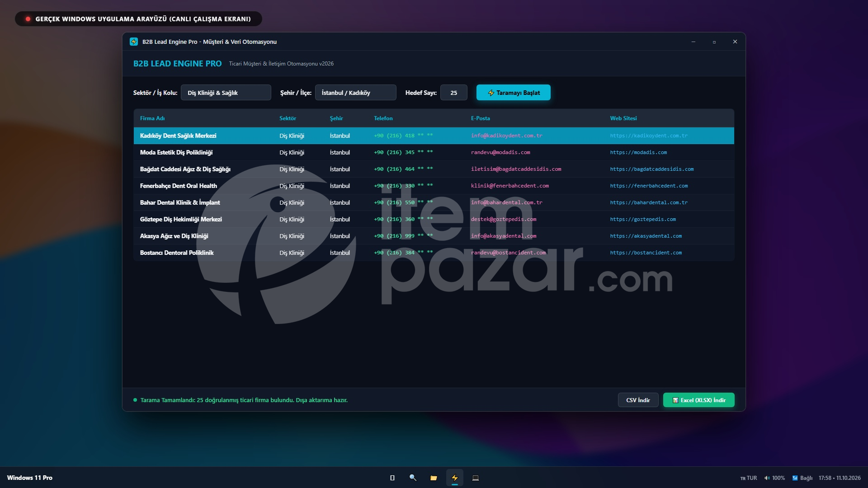Click the Sektör column header
The width and height of the screenshot is (868, 488).
(x=288, y=118)
